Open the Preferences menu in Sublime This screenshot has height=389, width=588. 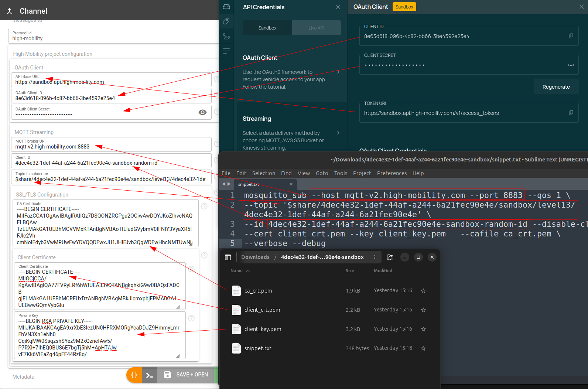click(x=392, y=173)
